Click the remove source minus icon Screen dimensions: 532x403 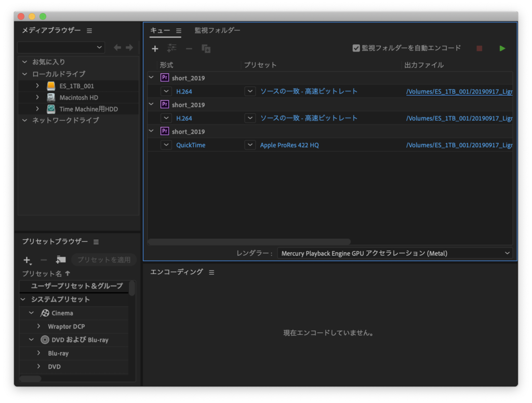(x=189, y=48)
